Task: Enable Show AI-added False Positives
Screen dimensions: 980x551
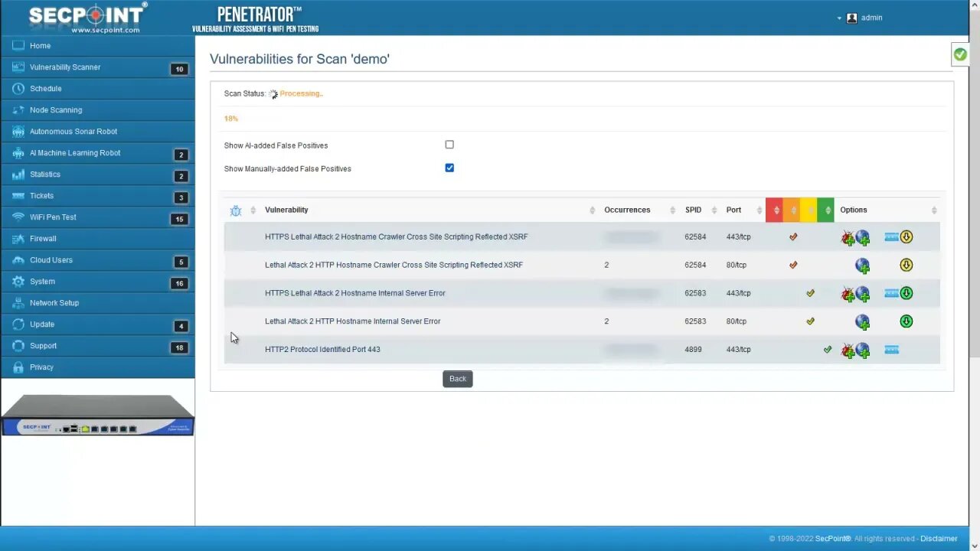Action: [449, 145]
